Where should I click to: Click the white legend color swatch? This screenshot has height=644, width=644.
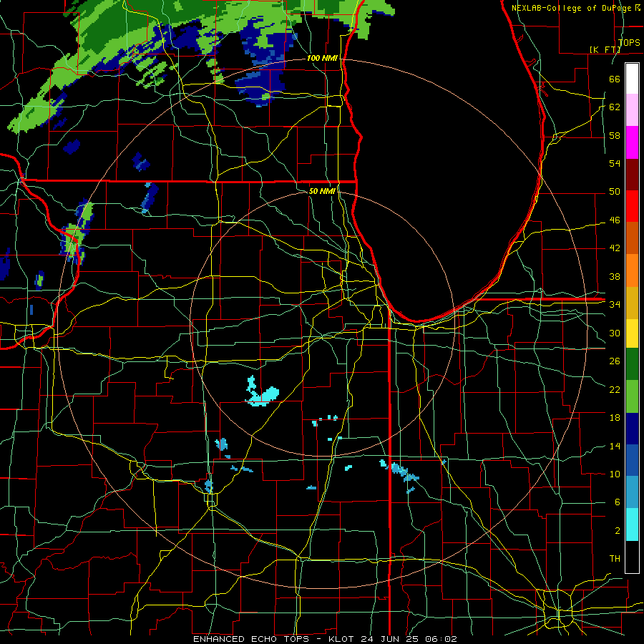[x=632, y=79]
